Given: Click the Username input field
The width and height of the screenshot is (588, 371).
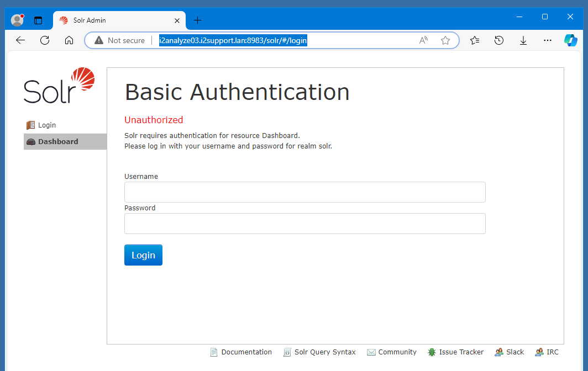Looking at the screenshot, I should [x=305, y=192].
